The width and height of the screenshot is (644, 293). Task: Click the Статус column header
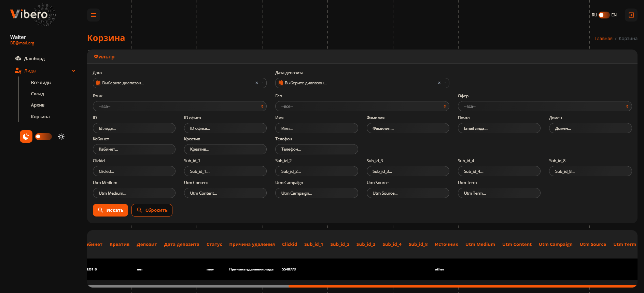[214, 244]
